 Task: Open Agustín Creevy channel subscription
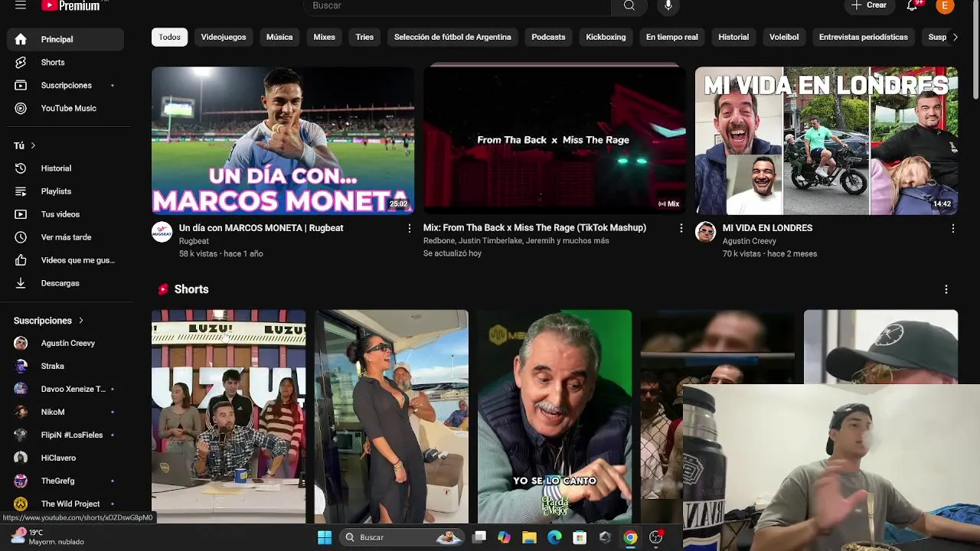[x=65, y=343]
